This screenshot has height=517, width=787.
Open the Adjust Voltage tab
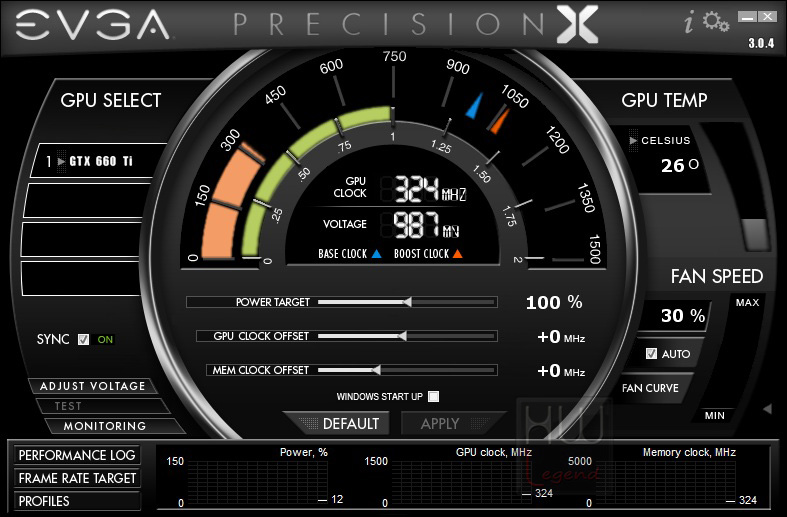click(92, 386)
